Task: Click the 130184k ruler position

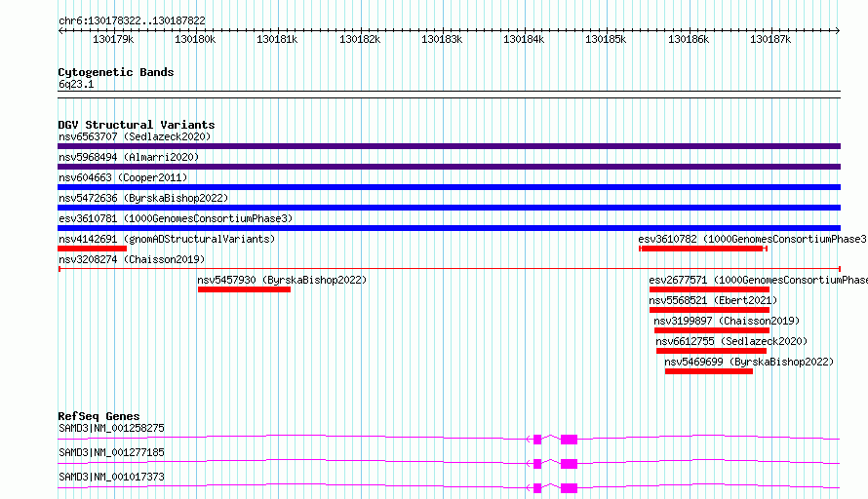Action: click(524, 39)
